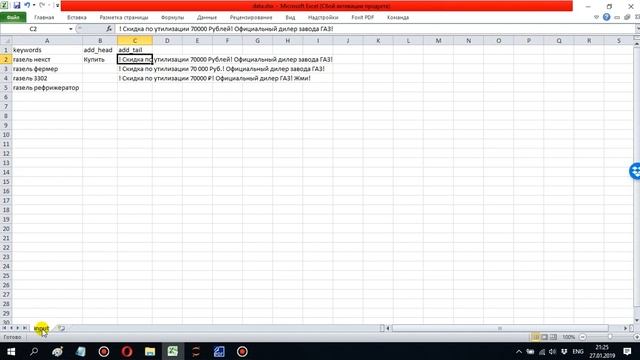
Task: Click the Excel Help question mark icon
Action: tap(606, 17)
